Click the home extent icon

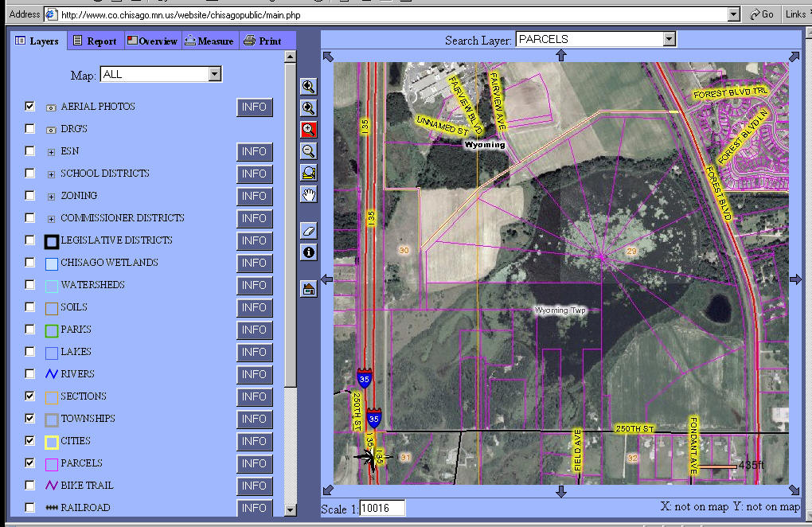(308, 288)
